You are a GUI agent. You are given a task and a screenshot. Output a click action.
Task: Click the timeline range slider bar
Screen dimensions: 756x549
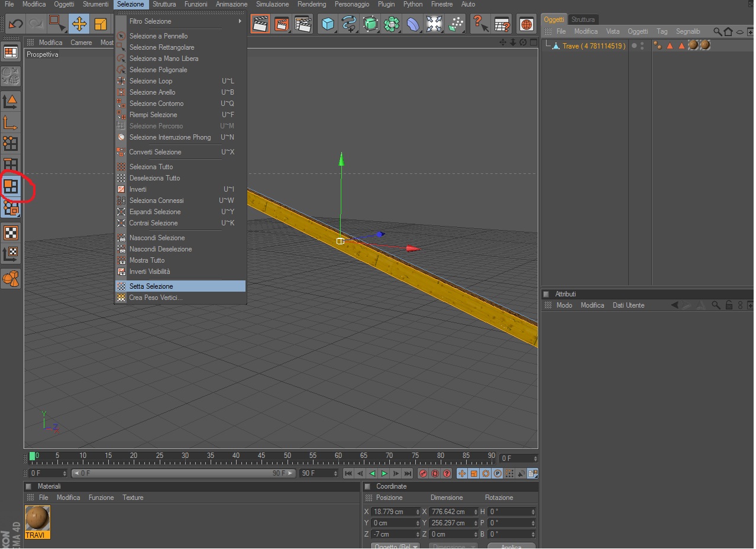coord(184,473)
